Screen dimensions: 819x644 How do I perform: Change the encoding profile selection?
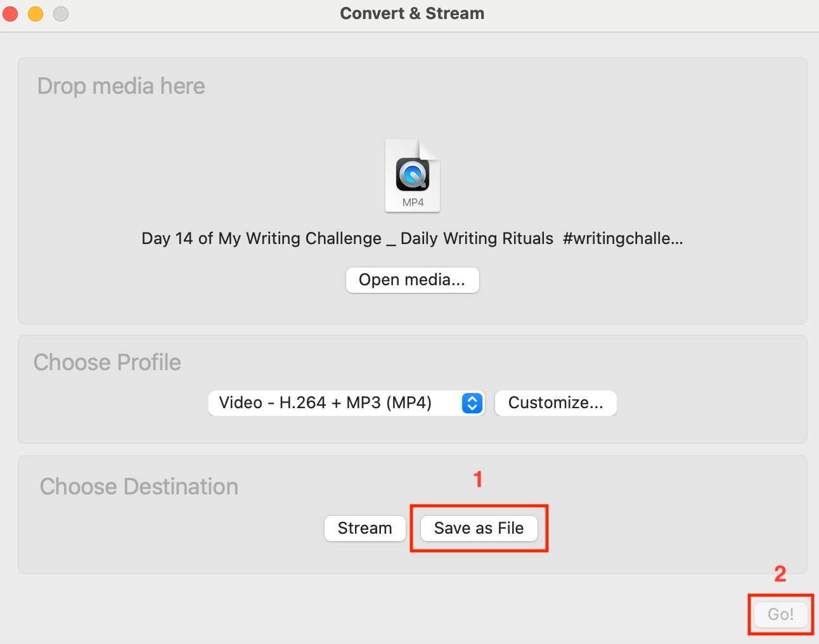click(x=346, y=403)
